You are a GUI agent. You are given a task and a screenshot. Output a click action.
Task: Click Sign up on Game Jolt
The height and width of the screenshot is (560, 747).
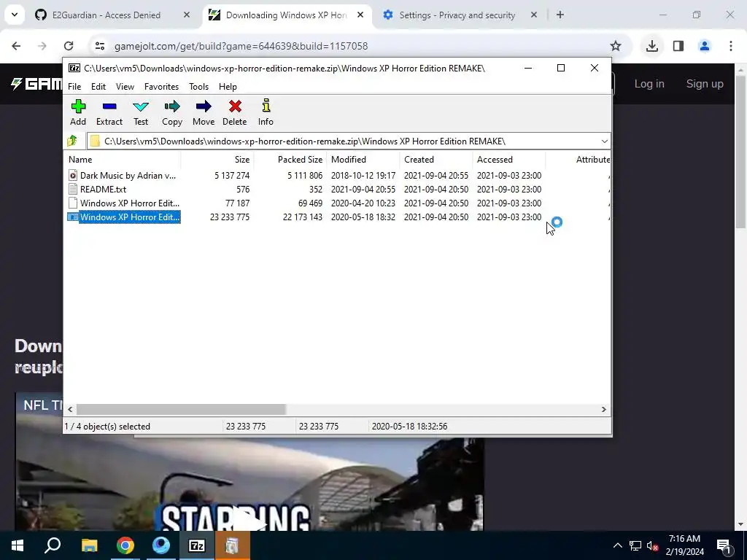[705, 84]
